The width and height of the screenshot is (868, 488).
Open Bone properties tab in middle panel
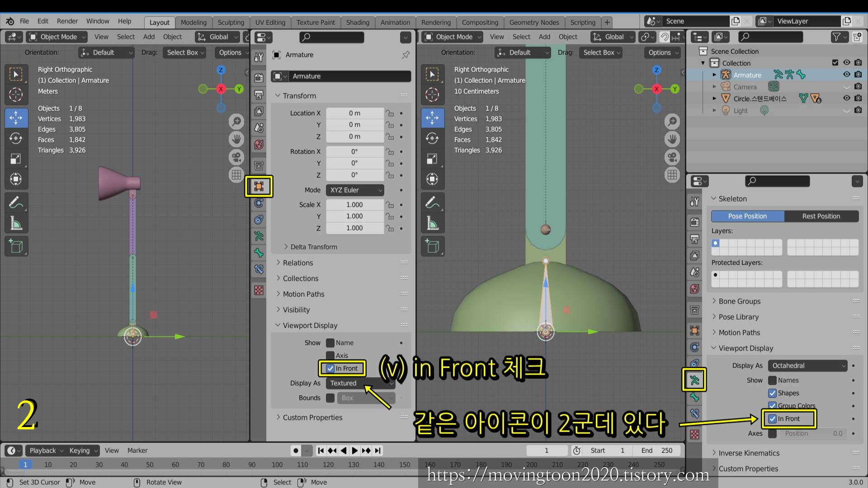point(259,253)
